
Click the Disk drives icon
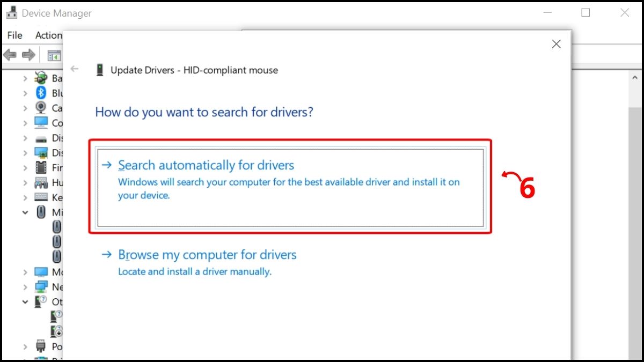41,138
